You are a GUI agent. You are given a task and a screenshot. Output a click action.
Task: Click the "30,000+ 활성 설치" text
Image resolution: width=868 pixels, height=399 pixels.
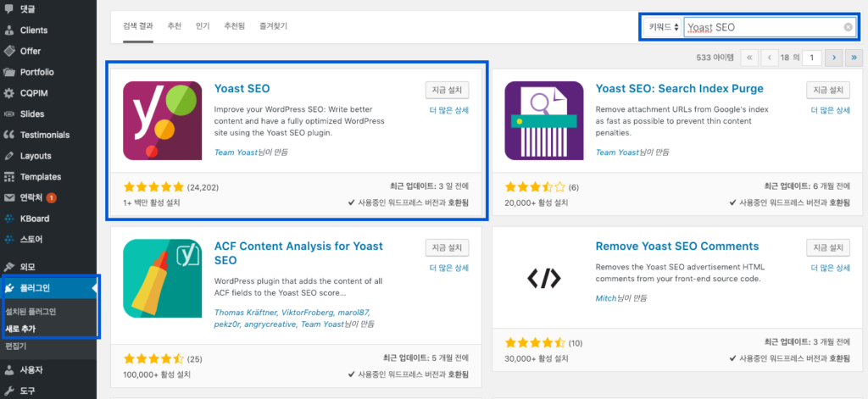[x=537, y=358]
